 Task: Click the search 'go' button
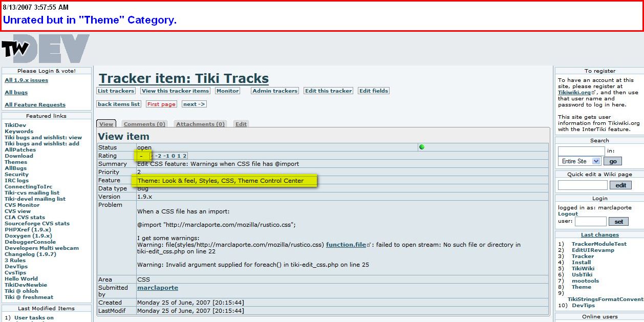pos(613,161)
